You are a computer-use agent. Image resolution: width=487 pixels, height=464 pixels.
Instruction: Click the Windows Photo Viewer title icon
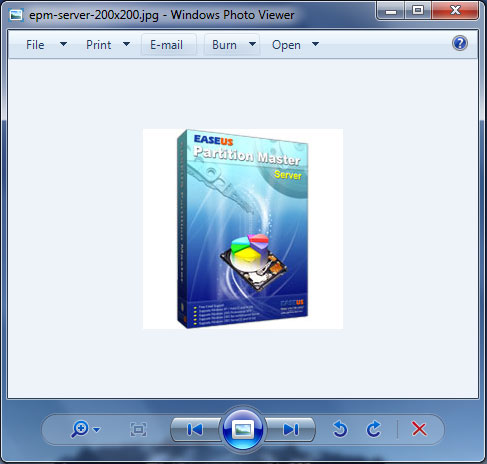coord(16,15)
